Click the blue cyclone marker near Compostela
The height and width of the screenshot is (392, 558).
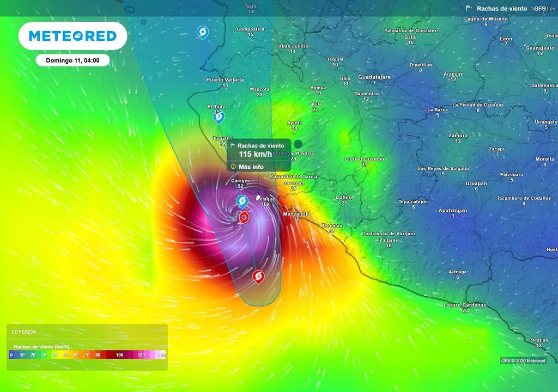tap(203, 32)
